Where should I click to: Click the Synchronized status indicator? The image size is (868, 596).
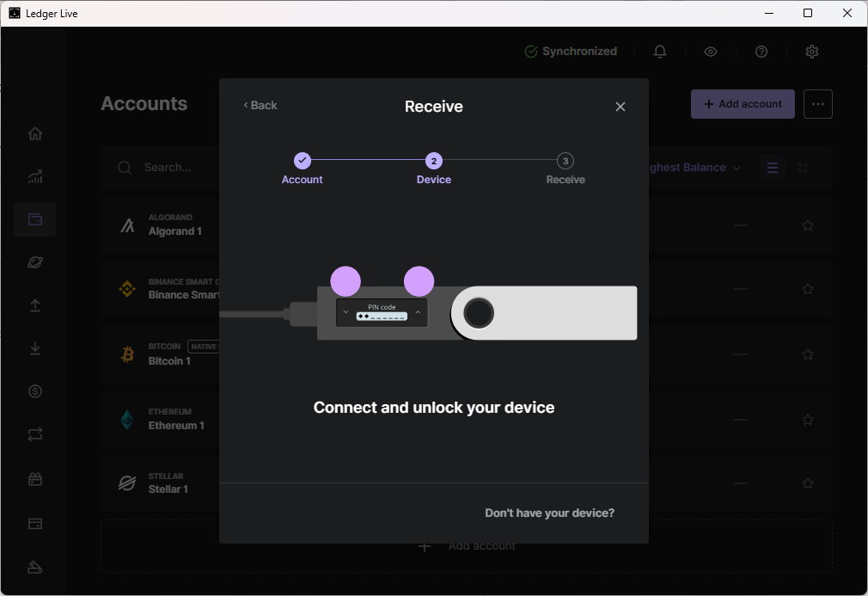pyautogui.click(x=571, y=52)
